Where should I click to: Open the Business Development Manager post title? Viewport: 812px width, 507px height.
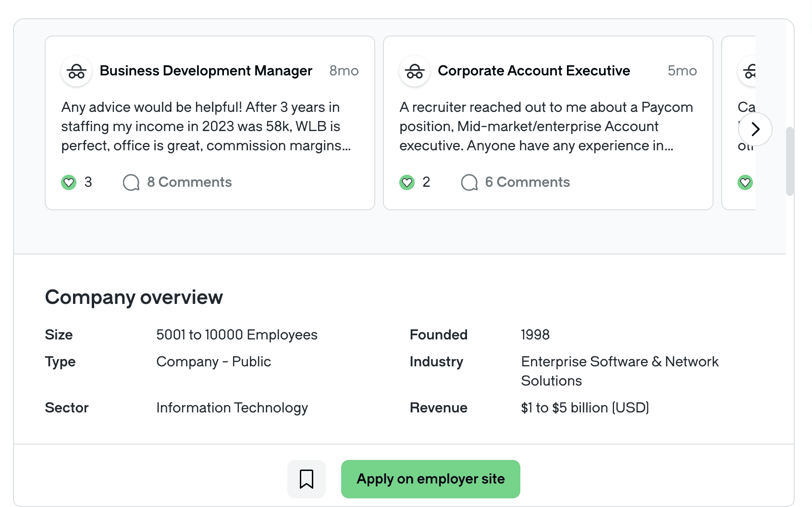(x=206, y=71)
